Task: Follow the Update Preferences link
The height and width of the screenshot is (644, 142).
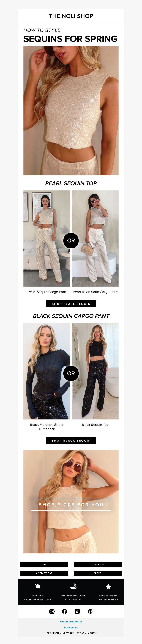Action: (71, 622)
